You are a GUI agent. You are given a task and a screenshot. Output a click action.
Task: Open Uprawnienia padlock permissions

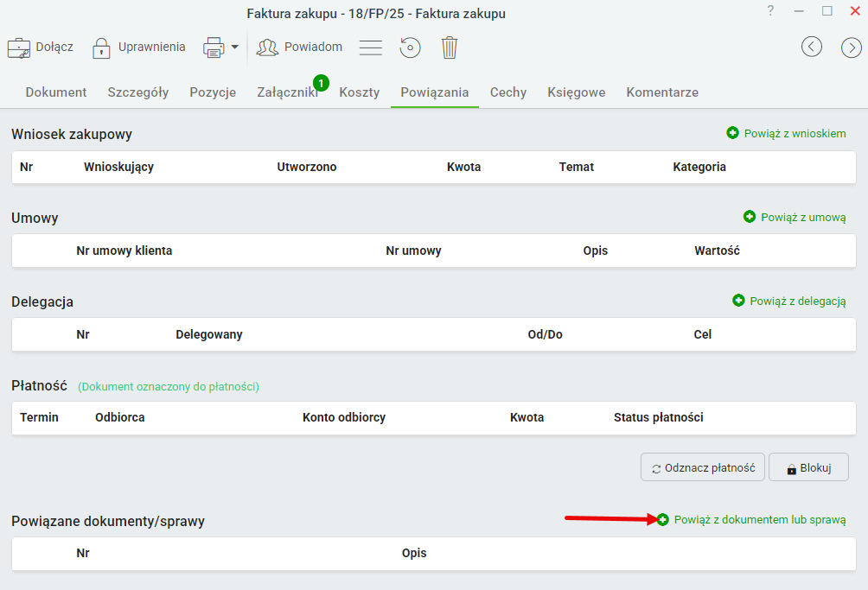101,48
